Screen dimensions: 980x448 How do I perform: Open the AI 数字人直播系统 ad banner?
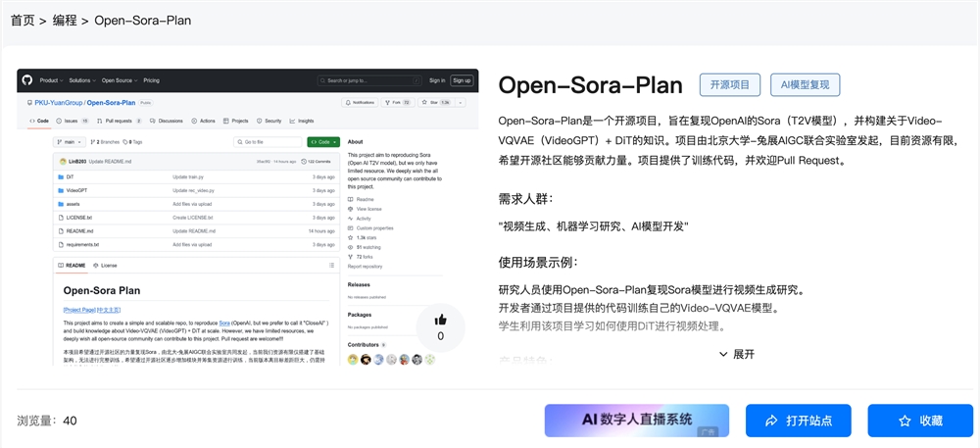tap(636, 420)
